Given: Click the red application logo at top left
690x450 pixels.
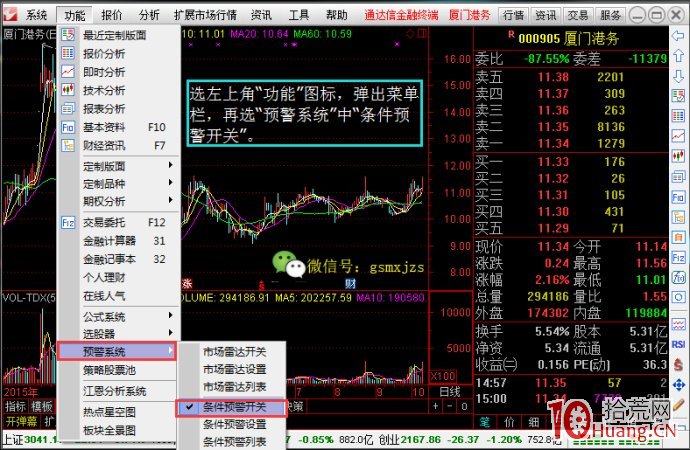Looking at the screenshot, I should (x=10, y=15).
